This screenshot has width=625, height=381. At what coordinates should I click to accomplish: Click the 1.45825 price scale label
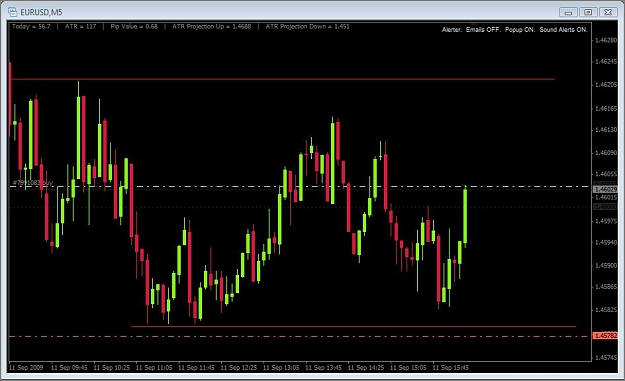coord(605,310)
